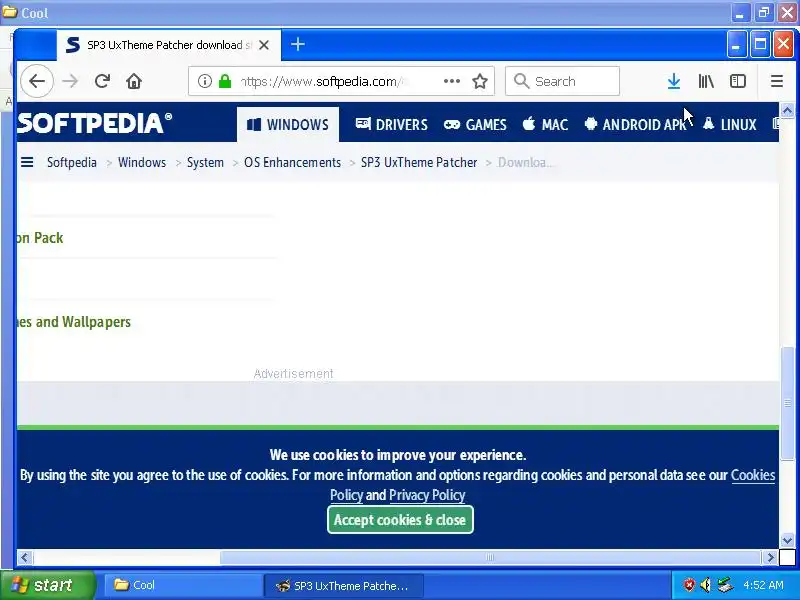Open the GAMES section

point(475,124)
